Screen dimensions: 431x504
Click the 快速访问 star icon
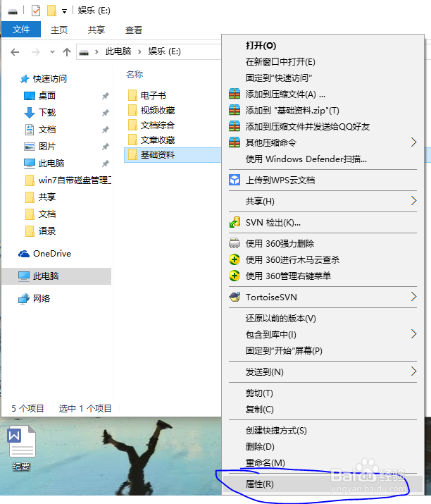point(25,79)
